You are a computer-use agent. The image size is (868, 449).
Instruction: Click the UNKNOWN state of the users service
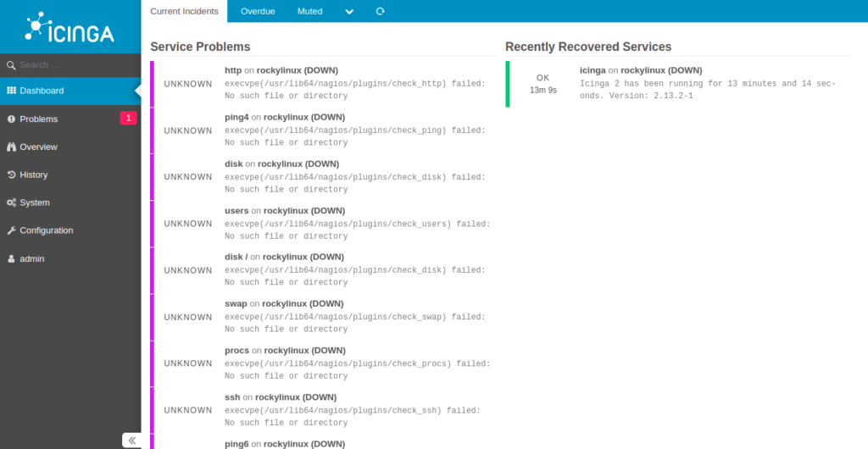coord(187,224)
